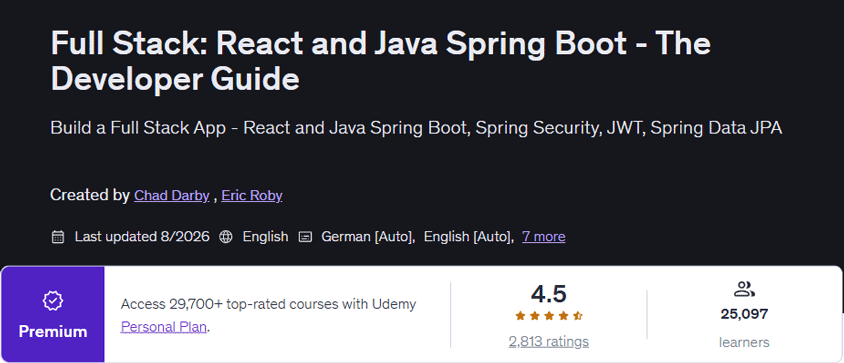
Task: Click the course title heading
Action: [x=381, y=61]
